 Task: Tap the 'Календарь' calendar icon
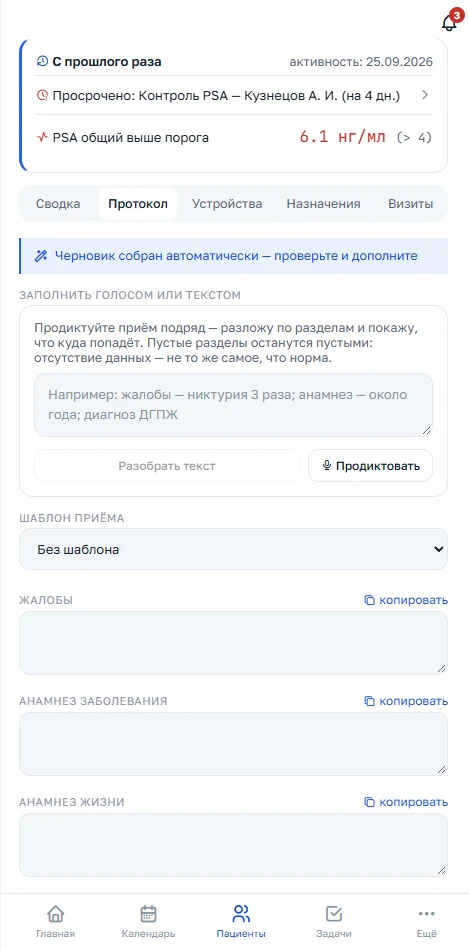(148, 913)
